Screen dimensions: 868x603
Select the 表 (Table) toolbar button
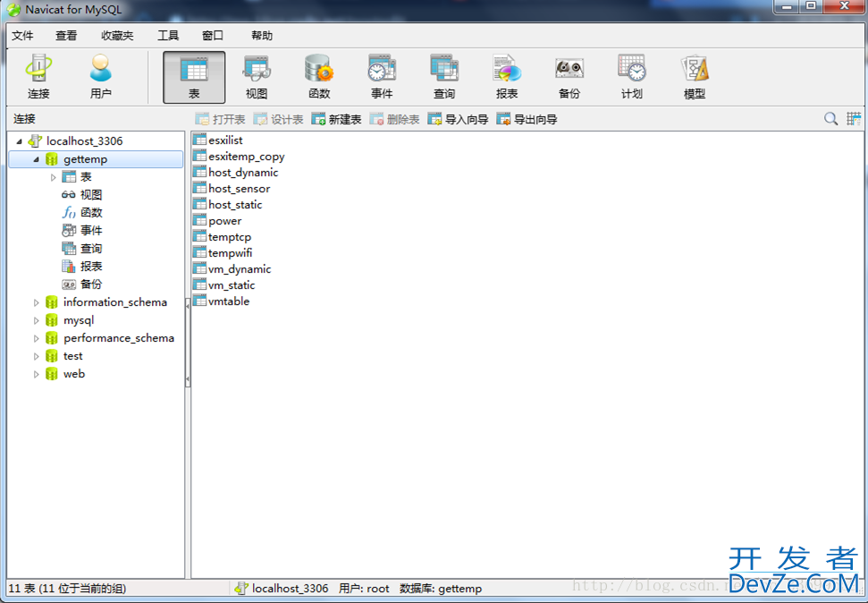[194, 77]
